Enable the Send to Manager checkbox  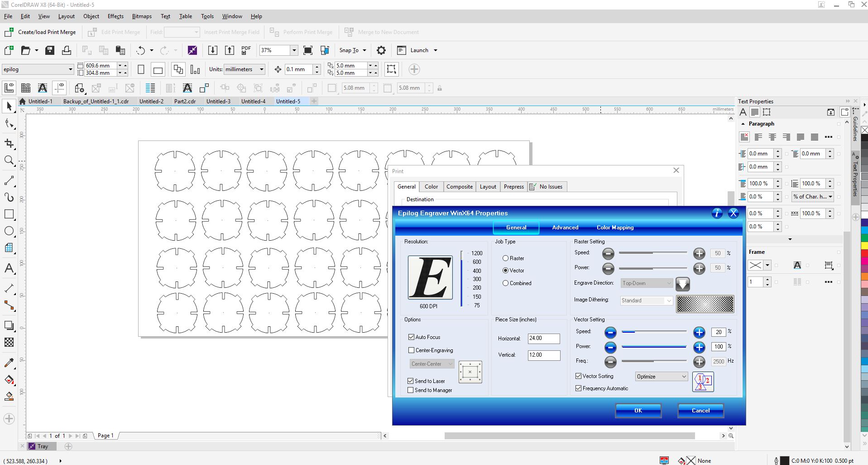coord(411,390)
